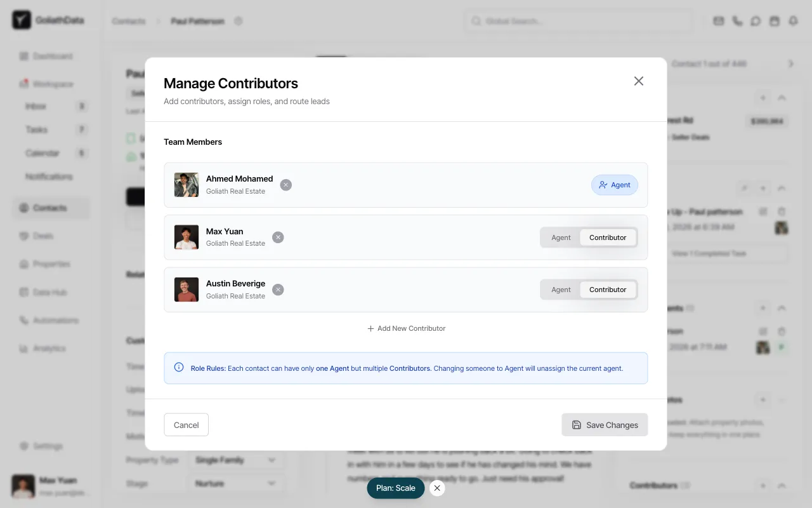This screenshot has width=812, height=508.
Task: Click the notifications bell icon
Action: 793,21
